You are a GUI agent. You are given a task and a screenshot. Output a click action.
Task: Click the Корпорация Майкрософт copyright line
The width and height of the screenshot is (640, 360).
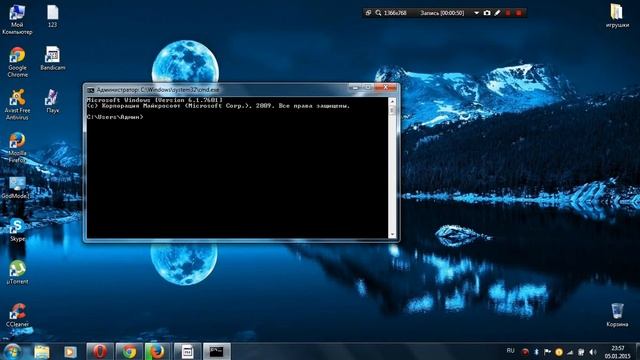[218, 106]
